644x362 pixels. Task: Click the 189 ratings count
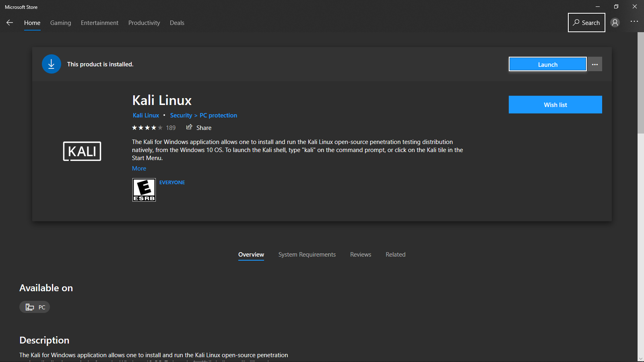tap(171, 128)
